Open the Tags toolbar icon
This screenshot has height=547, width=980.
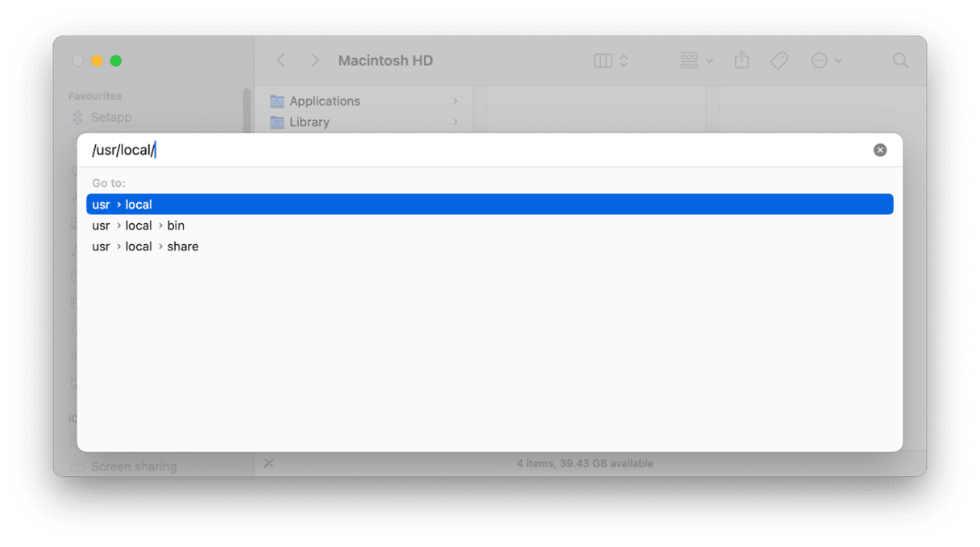pos(779,60)
